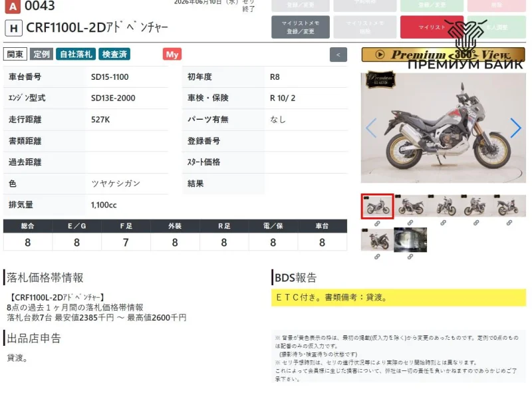Show the previous motorcycle photo arrow

point(371,128)
